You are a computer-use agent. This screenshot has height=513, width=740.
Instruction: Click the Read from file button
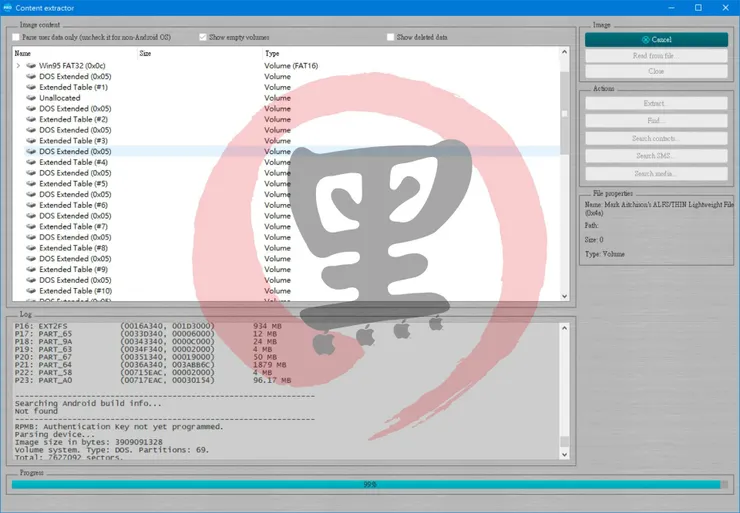[656, 56]
